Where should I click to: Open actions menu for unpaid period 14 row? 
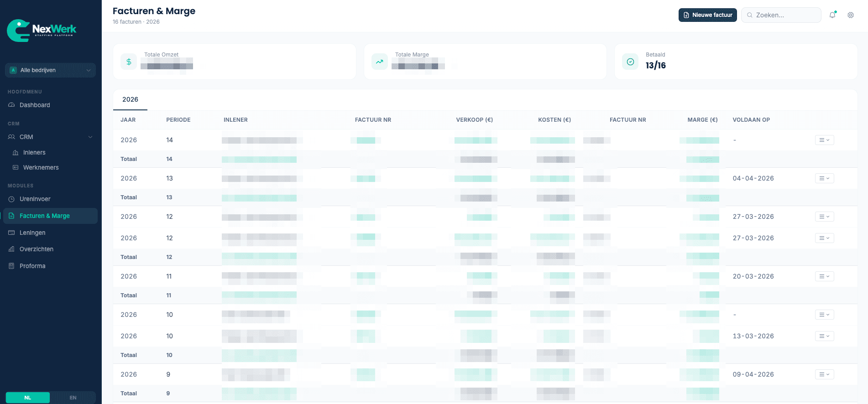click(824, 140)
